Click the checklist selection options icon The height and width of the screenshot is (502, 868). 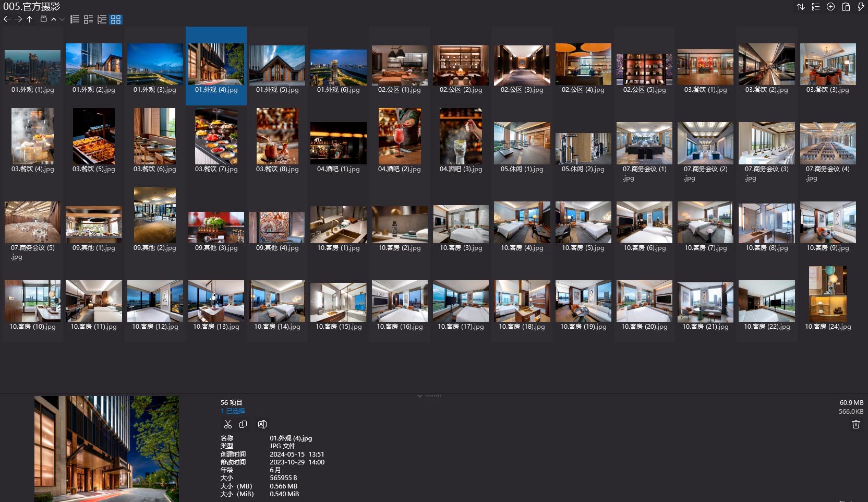(x=816, y=7)
